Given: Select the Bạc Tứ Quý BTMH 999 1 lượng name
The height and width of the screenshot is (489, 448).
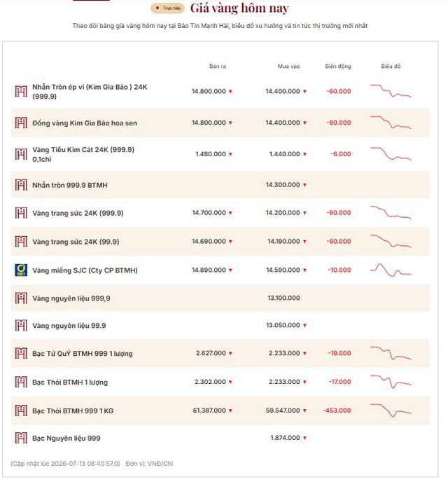Looking at the screenshot, I should pos(83,353).
